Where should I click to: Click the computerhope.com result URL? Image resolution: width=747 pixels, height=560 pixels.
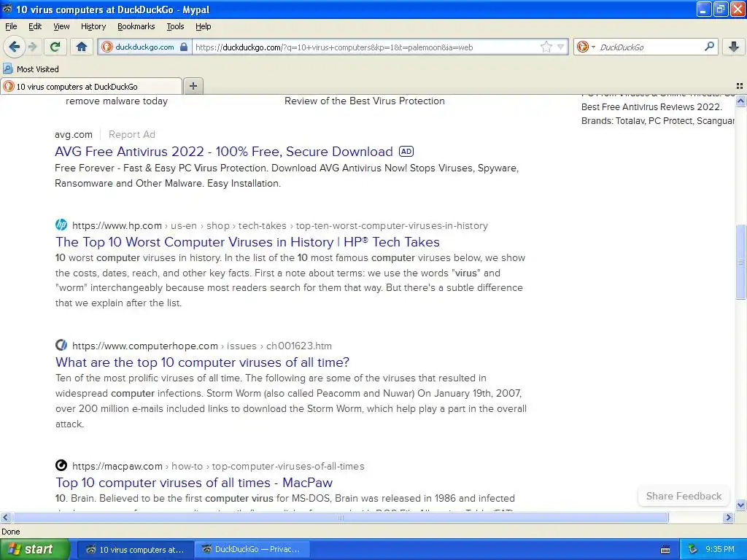(202, 346)
